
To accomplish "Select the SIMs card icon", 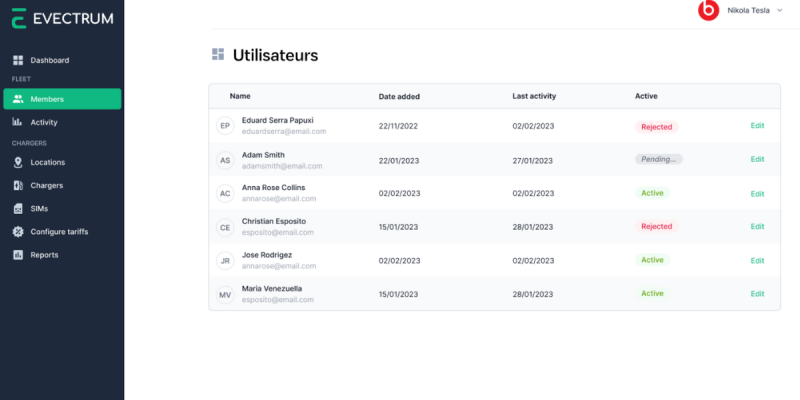I will 18,209.
